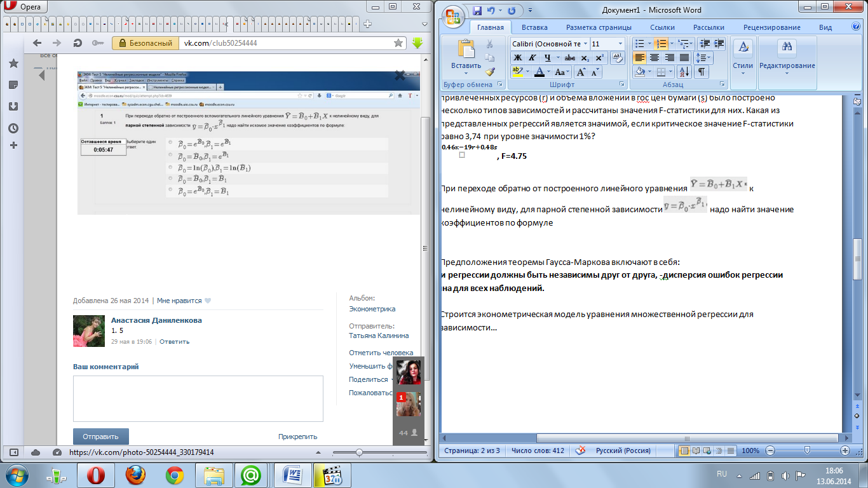Open the font size dropdown (11)

620,44
